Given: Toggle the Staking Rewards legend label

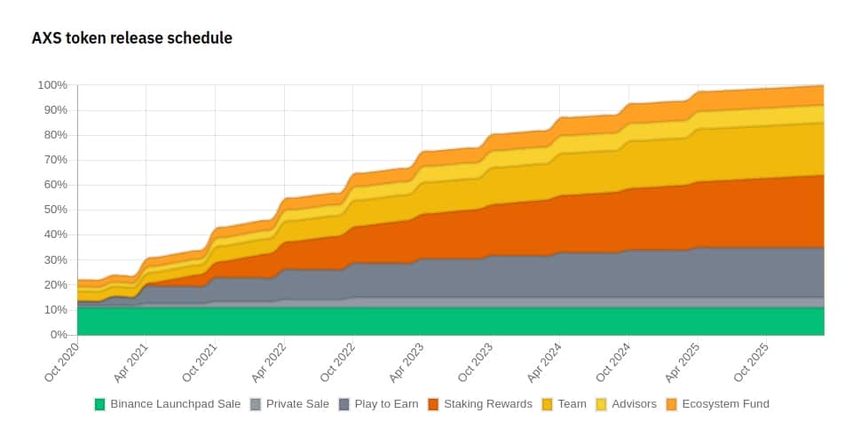Looking at the screenshot, I should [488, 404].
